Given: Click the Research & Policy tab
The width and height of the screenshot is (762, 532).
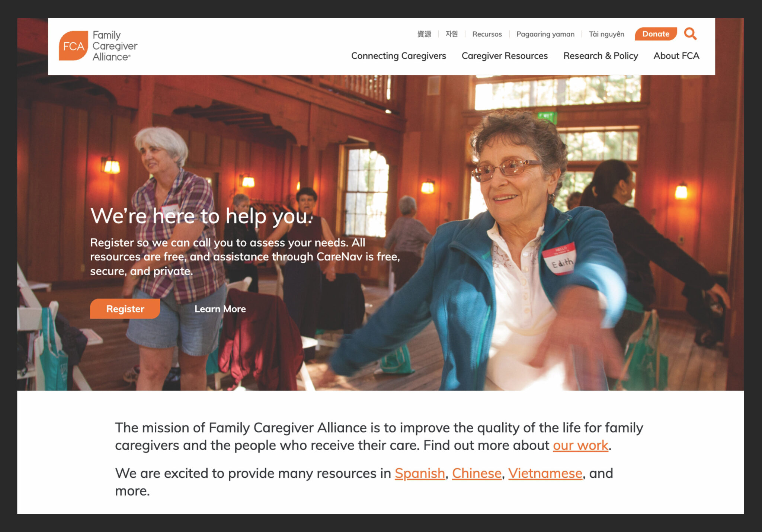Looking at the screenshot, I should 601,55.
